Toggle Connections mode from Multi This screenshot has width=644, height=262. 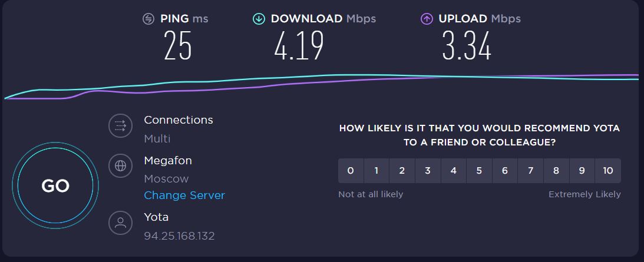[157, 139]
